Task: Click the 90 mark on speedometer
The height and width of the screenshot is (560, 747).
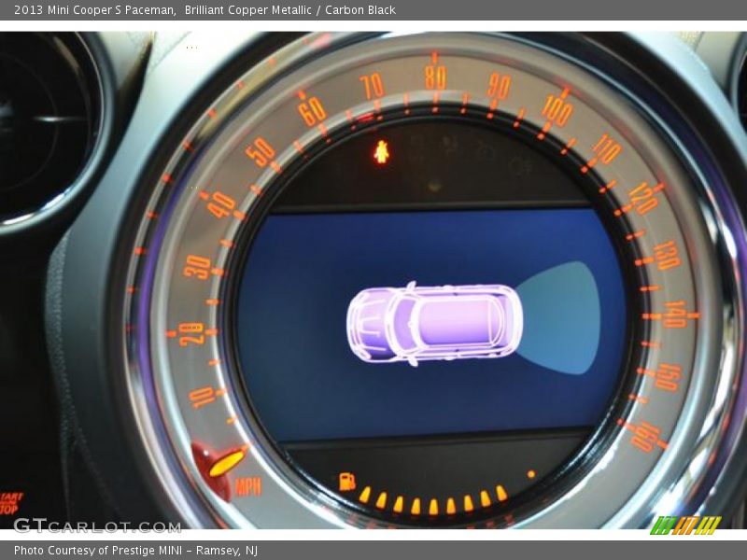Action: [x=499, y=87]
